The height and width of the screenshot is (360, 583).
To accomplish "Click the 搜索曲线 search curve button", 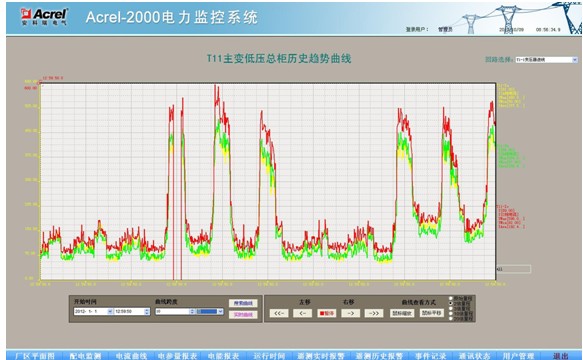I will click(243, 303).
